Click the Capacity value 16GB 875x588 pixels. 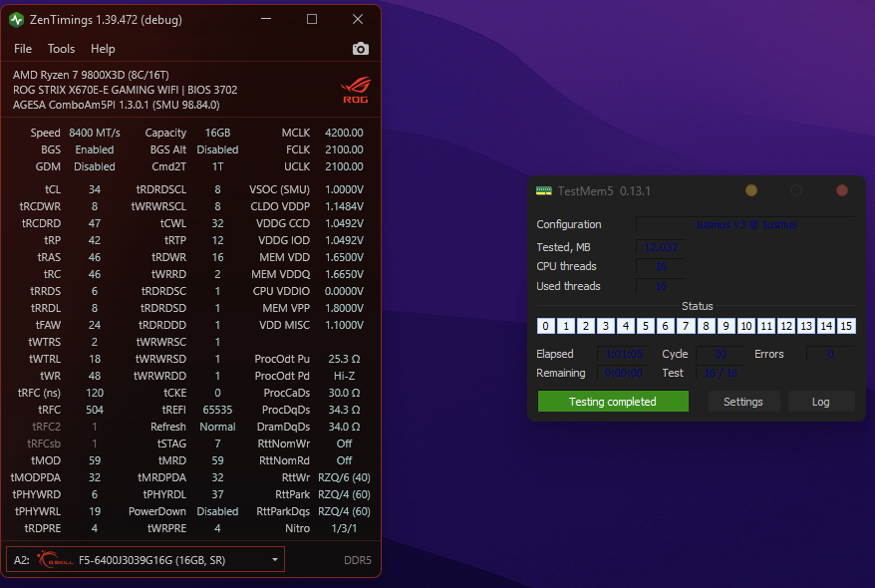(217, 133)
